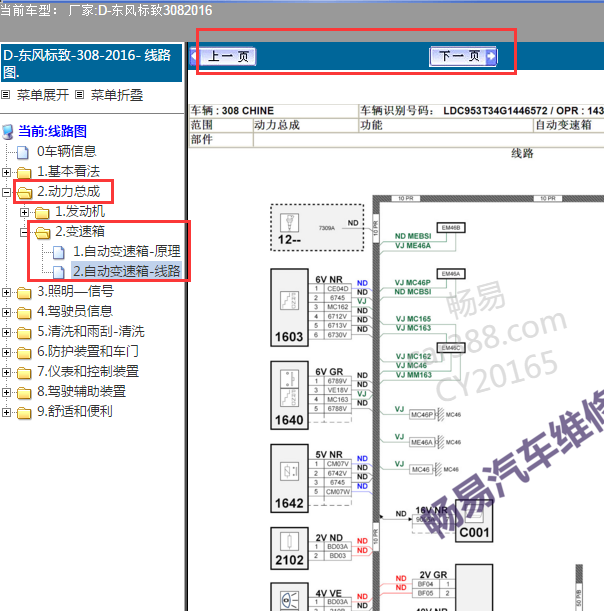
Task: Click the folder icon of 1.发动机
Action: [42, 213]
